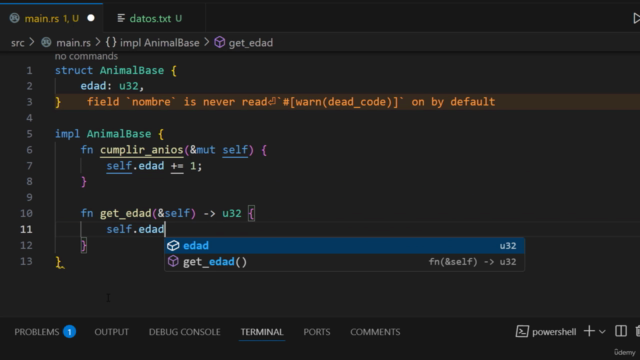
Task: Click the problems count badge showing 1
Action: 69,332
